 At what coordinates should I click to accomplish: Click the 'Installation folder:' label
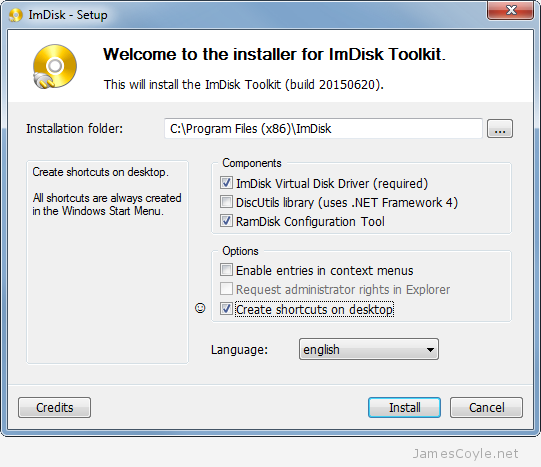pos(75,129)
